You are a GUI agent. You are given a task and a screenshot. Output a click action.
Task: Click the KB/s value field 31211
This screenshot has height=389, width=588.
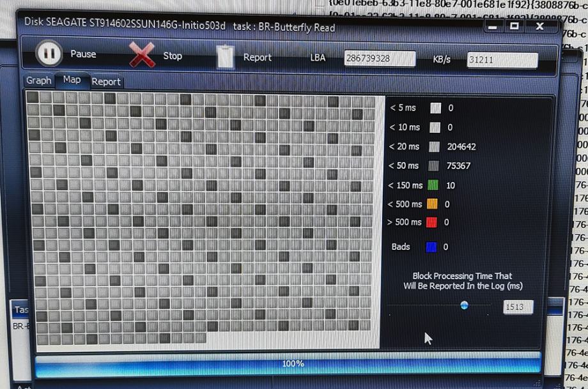pos(502,59)
